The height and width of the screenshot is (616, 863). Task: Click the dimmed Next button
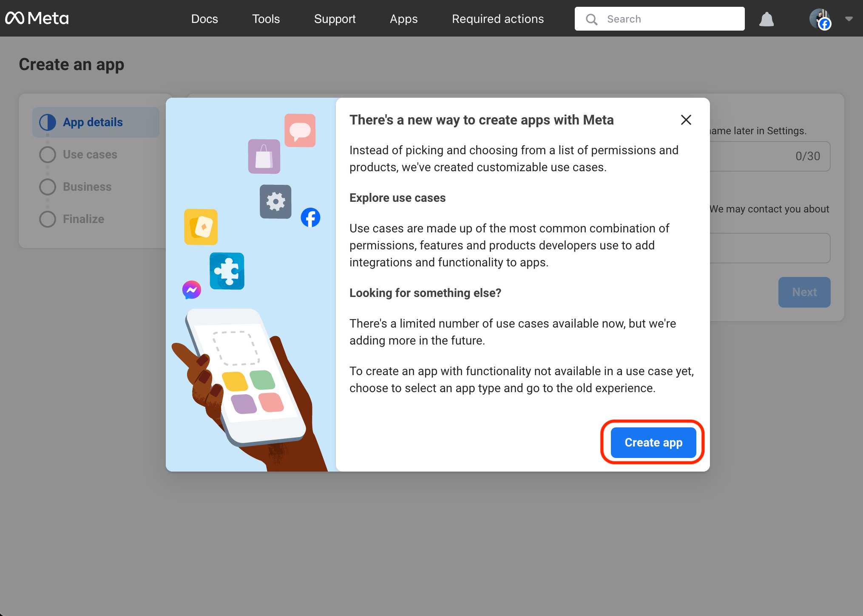click(804, 292)
